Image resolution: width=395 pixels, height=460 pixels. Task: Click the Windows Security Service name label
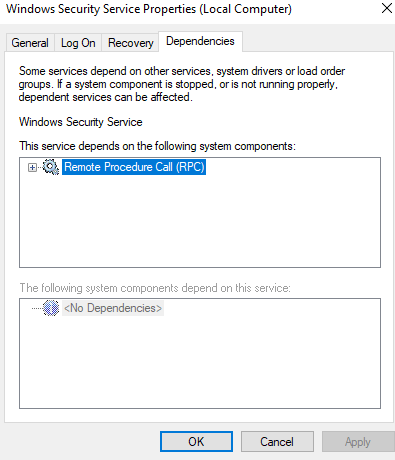click(x=81, y=122)
